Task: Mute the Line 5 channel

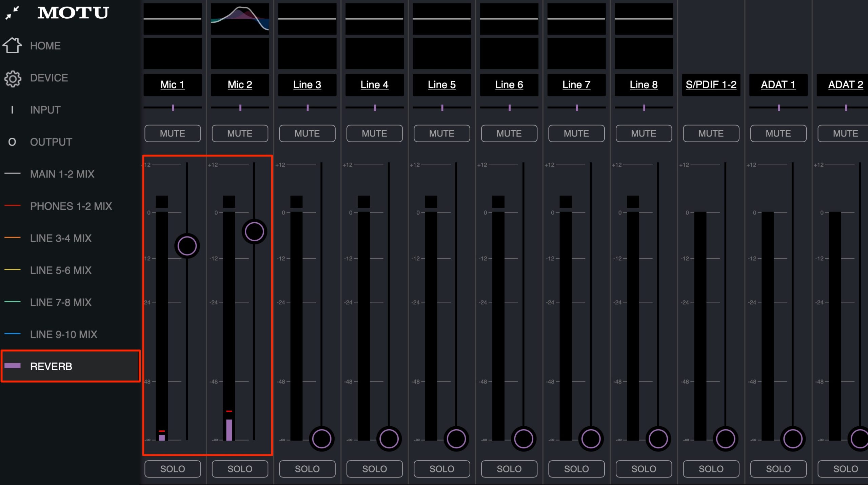Action: (x=442, y=133)
